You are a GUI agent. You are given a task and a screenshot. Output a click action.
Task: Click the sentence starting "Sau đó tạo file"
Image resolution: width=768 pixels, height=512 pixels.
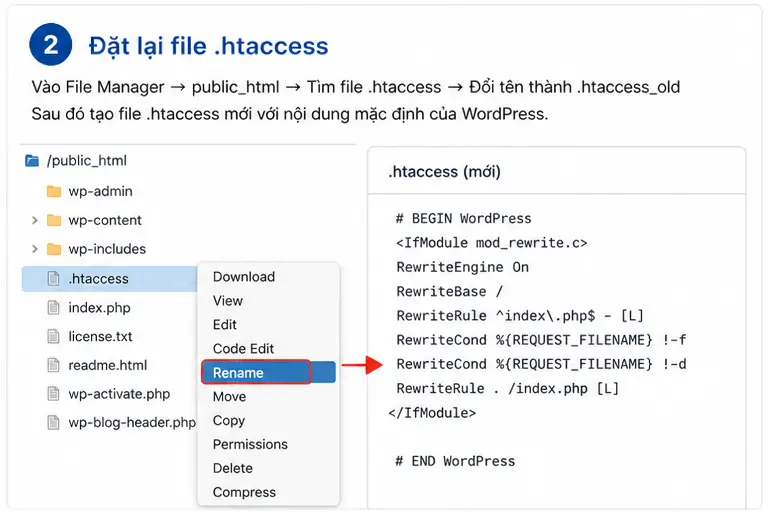[x=289, y=114]
